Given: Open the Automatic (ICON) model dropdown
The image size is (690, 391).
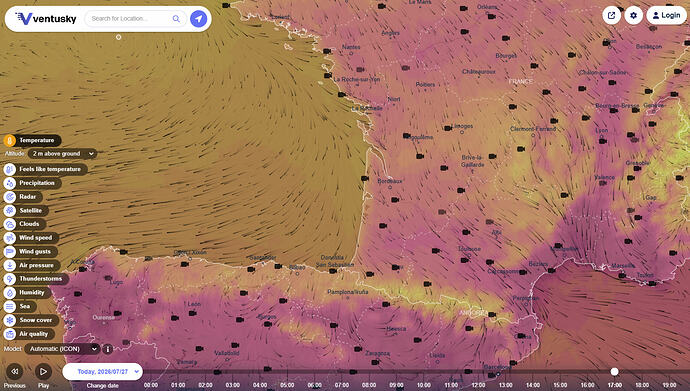Looking at the screenshot, I should point(62,349).
